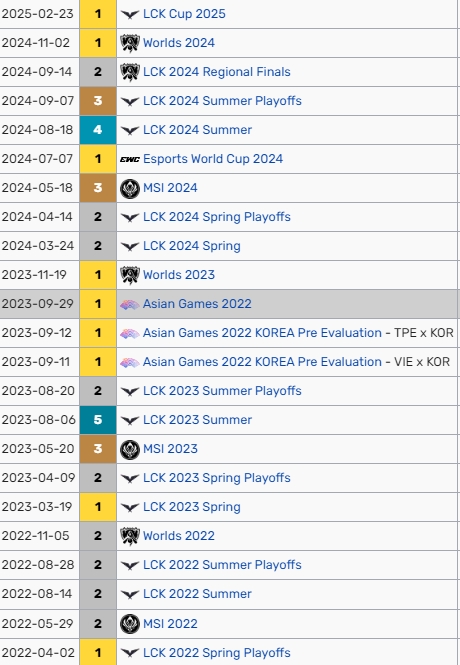
Task: Open the LCK 2022 Summer link
Action: (197, 594)
